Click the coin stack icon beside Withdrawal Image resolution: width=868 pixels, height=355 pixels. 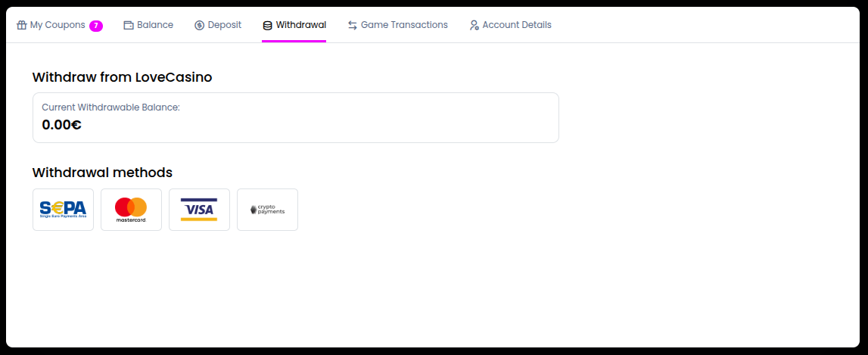(x=267, y=25)
